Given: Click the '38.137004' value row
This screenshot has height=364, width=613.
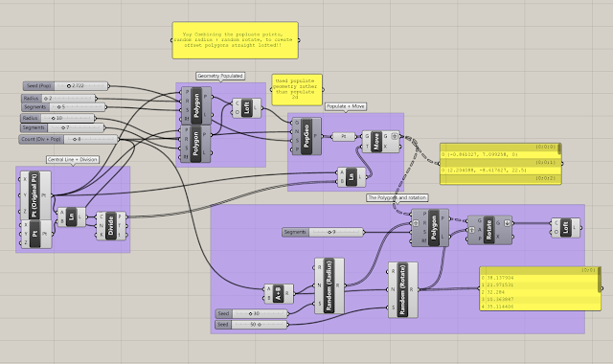Looking at the screenshot, I should 538,278.
